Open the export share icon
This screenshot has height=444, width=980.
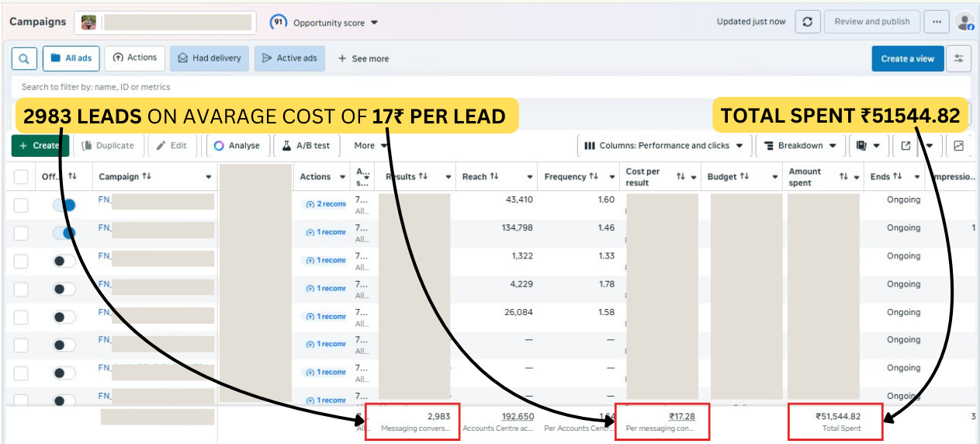pyautogui.click(x=906, y=145)
